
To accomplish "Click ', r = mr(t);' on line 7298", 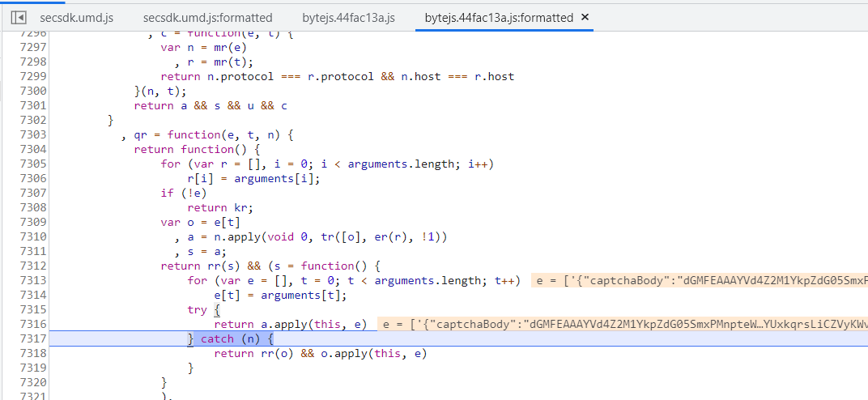I will point(214,62).
